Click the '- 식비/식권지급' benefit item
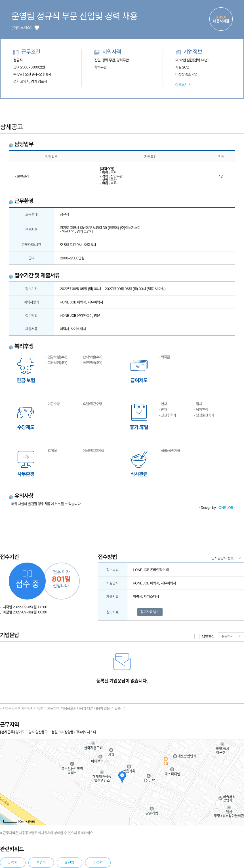The image size is (244, 868). 170,451
